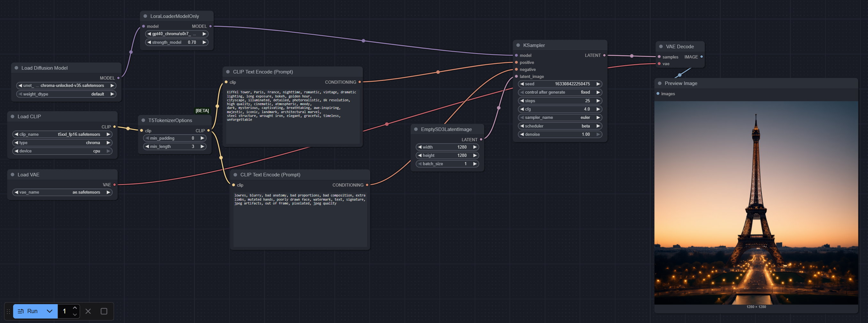This screenshot has width=868, height=323.
Task: Click the X cancel icon beside Run
Action: coord(88,311)
